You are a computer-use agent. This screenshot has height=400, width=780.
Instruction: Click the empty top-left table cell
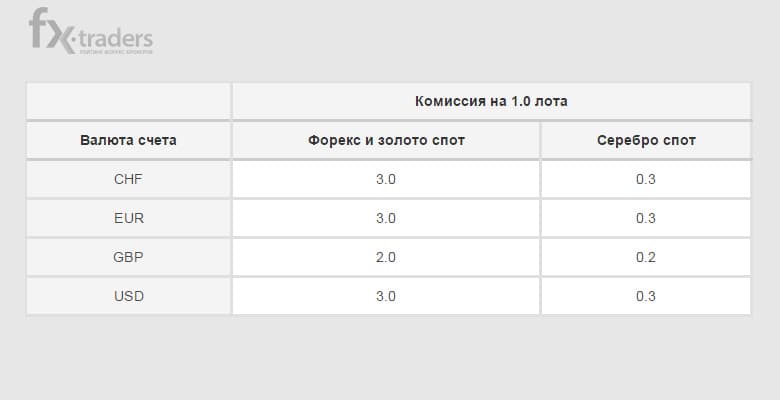pyautogui.click(x=128, y=101)
